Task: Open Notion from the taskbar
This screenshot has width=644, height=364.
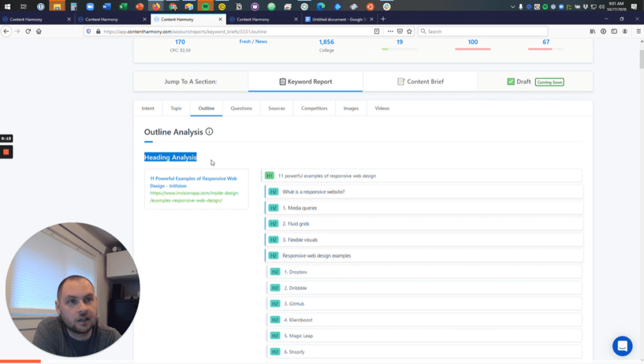Action: coord(238,6)
